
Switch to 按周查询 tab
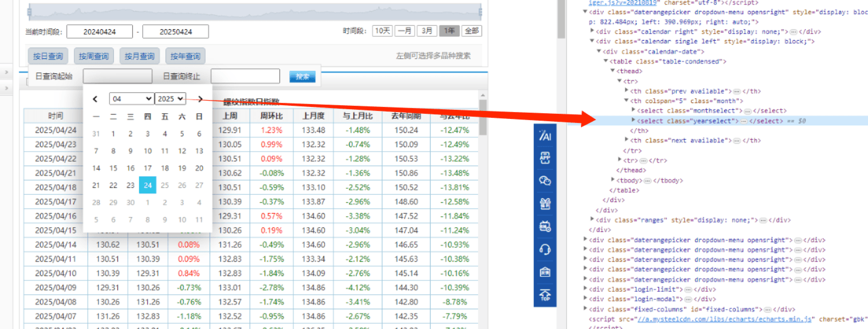pos(93,56)
